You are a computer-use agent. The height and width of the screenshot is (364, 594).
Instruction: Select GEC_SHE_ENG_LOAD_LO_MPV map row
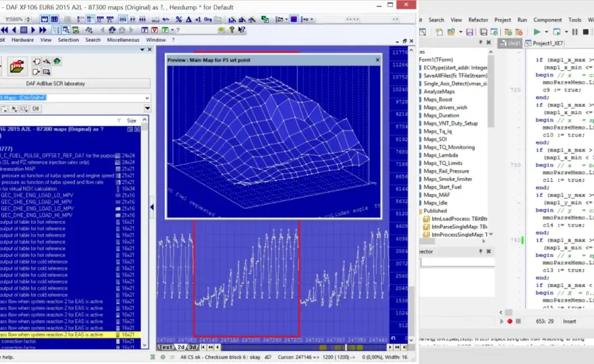click(x=70, y=195)
